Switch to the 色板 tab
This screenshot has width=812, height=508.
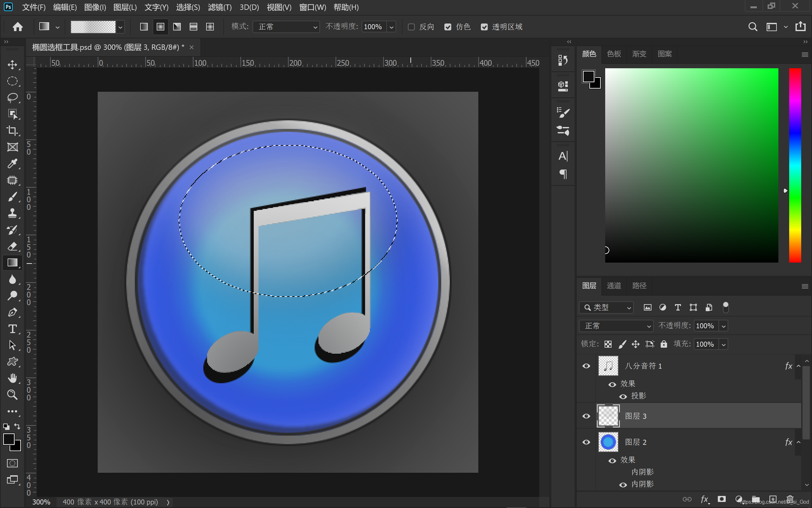pos(614,54)
